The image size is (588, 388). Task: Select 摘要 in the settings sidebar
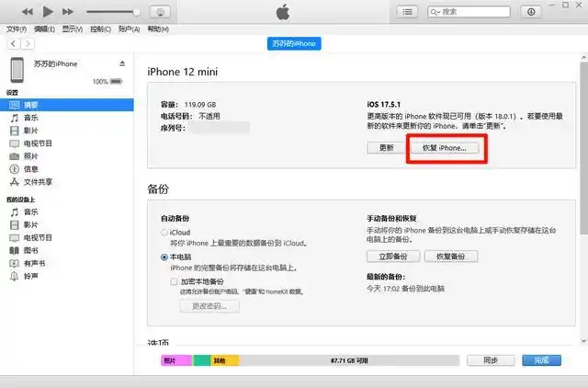click(x=67, y=105)
